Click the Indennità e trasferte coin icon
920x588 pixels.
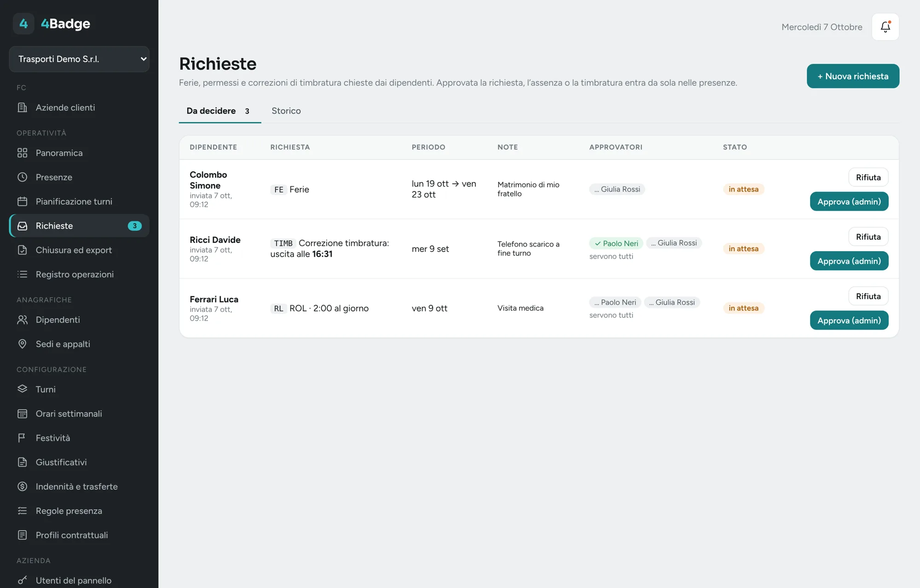[x=22, y=486]
